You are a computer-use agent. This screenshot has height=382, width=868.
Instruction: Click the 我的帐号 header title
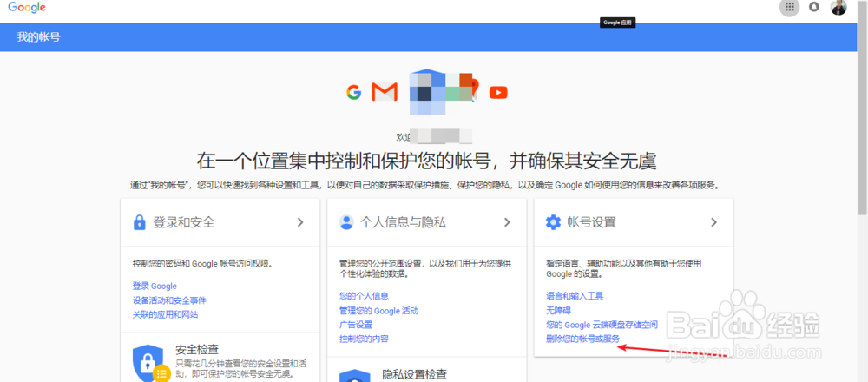click(x=38, y=37)
